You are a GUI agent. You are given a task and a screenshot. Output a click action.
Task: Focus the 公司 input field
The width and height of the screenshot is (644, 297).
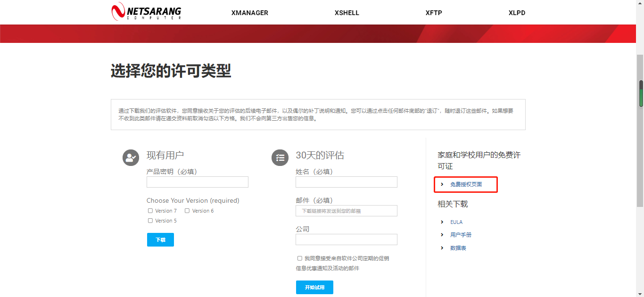point(347,239)
